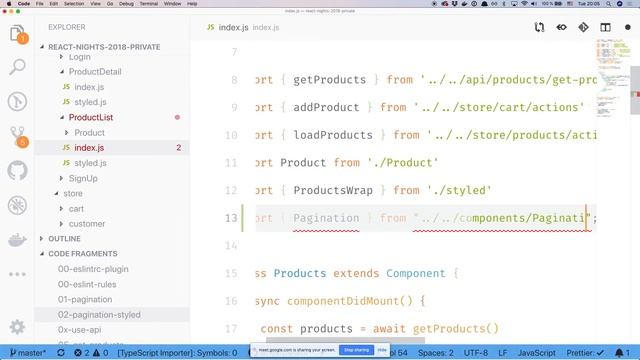Screen dimensions: 640x360
Task: Select the index.js editor tab
Action: tap(243, 27)
